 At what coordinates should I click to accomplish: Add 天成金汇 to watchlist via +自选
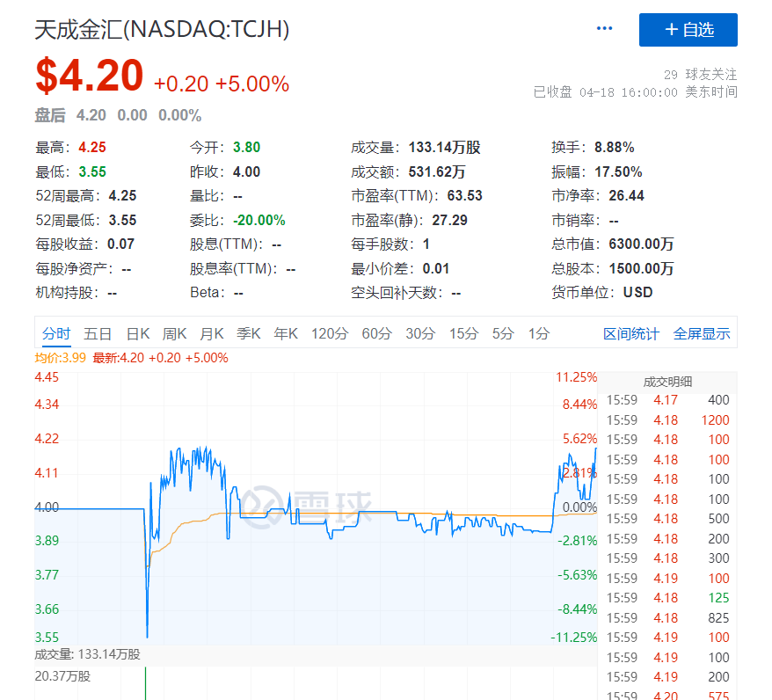(688, 29)
